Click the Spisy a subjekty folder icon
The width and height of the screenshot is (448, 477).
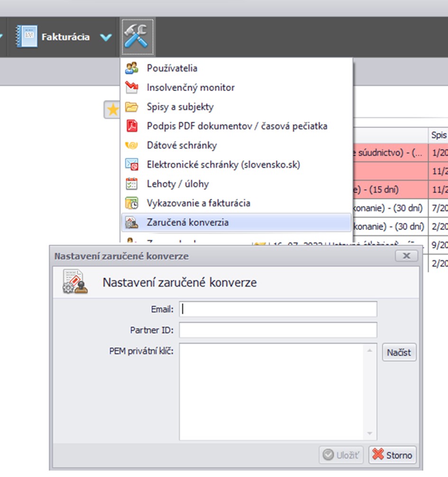point(131,107)
